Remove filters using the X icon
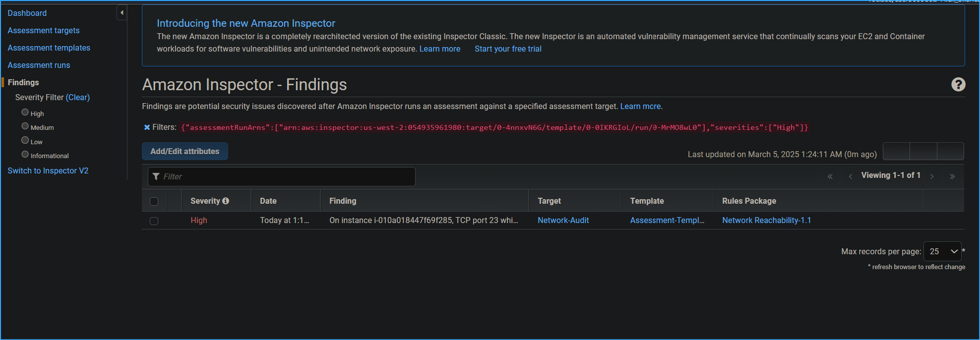This screenshot has height=340, width=980. [147, 127]
